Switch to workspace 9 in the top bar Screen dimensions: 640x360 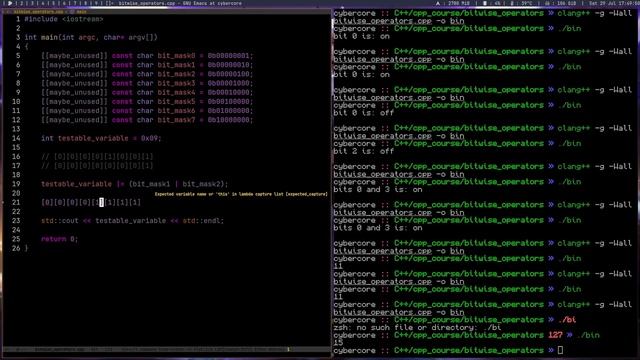tap(96, 3)
